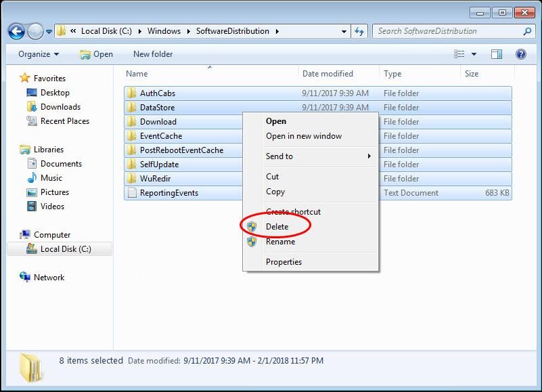Click the Network globe icon
Image resolution: width=542 pixels, height=392 pixels.
tap(25, 277)
